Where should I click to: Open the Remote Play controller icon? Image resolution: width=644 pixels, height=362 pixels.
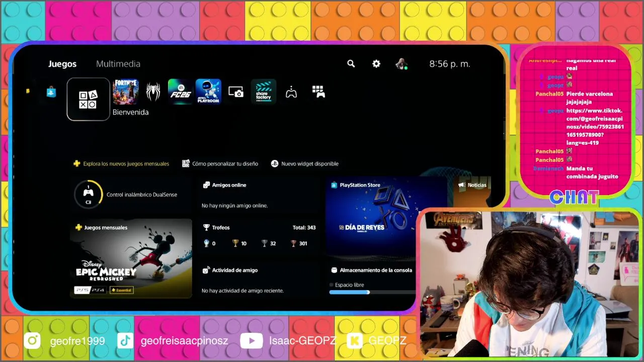pos(291,92)
